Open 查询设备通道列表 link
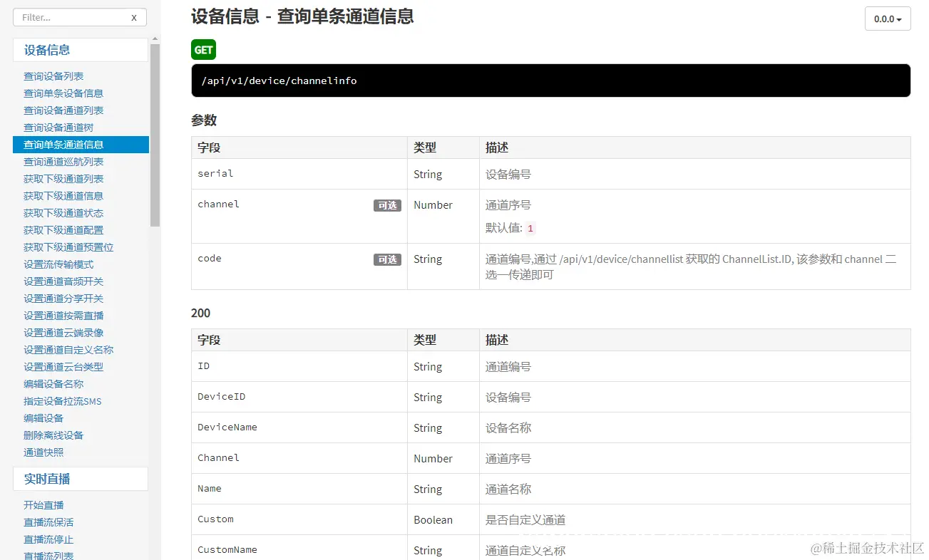Image resolution: width=929 pixels, height=560 pixels. pyautogui.click(x=63, y=110)
